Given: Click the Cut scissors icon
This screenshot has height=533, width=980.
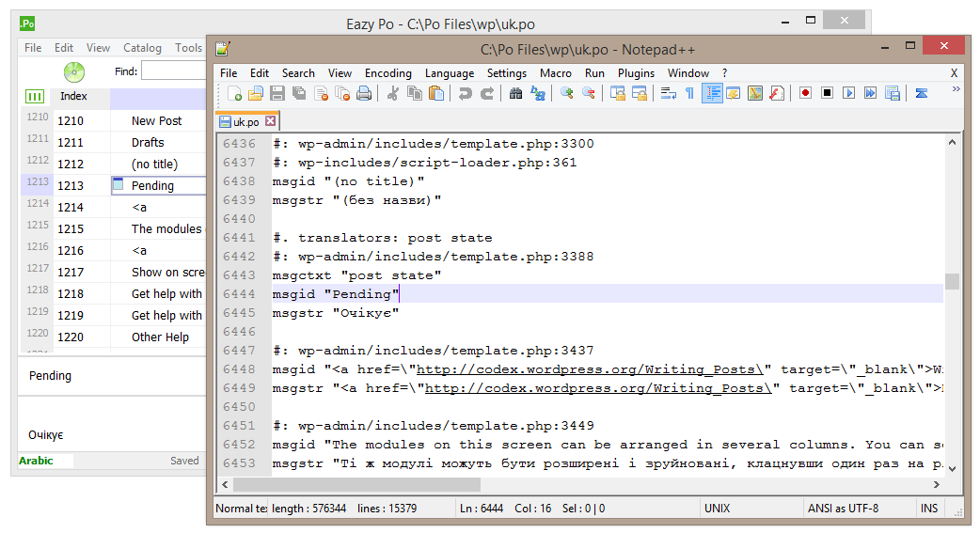Looking at the screenshot, I should click(393, 93).
